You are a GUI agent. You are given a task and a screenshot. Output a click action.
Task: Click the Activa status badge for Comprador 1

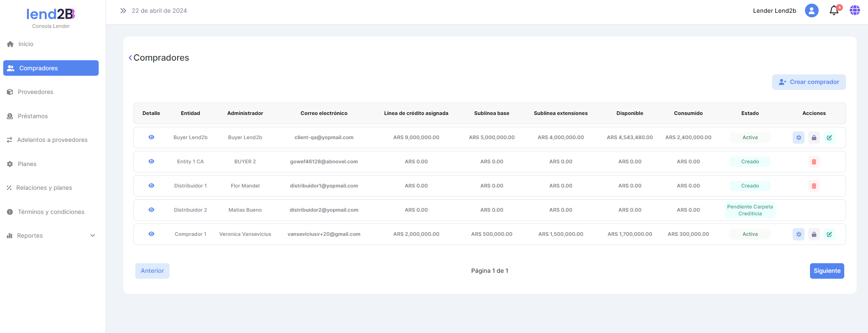[x=750, y=234]
